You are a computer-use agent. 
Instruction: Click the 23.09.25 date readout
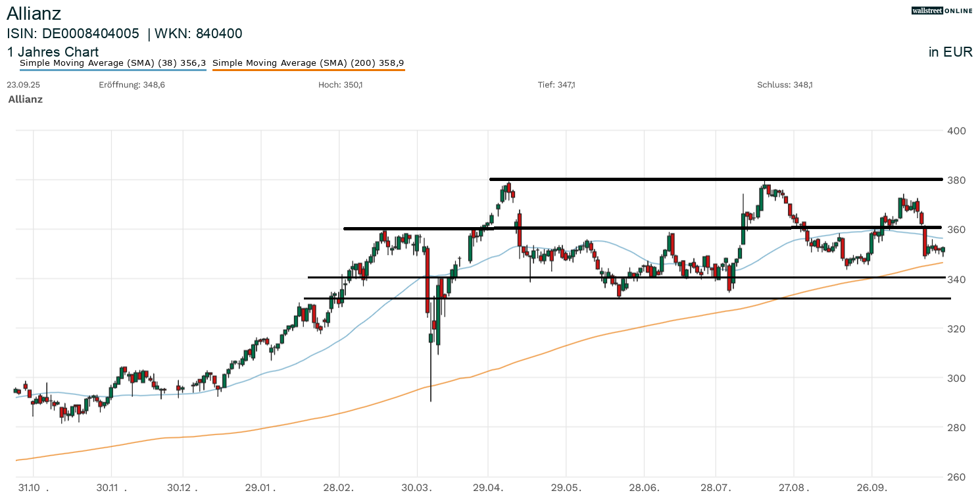(x=20, y=85)
